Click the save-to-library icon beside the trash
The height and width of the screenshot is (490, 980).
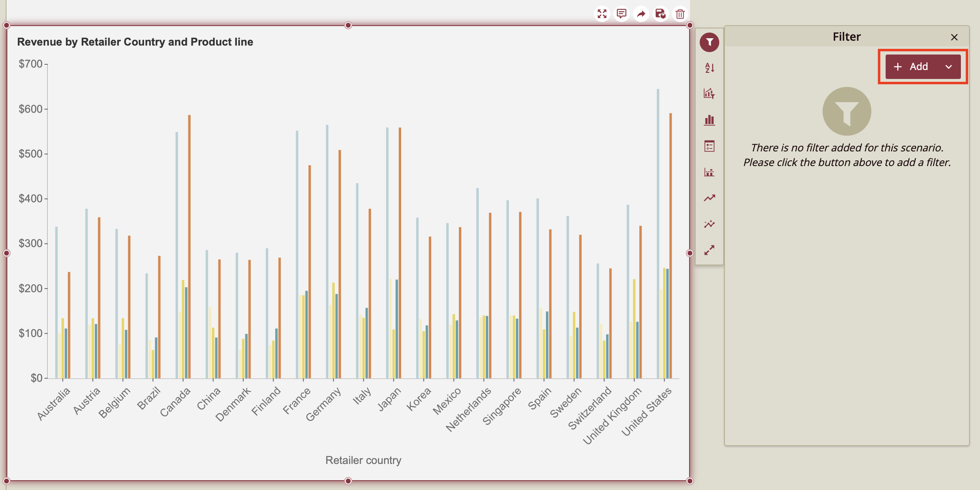[x=660, y=14]
